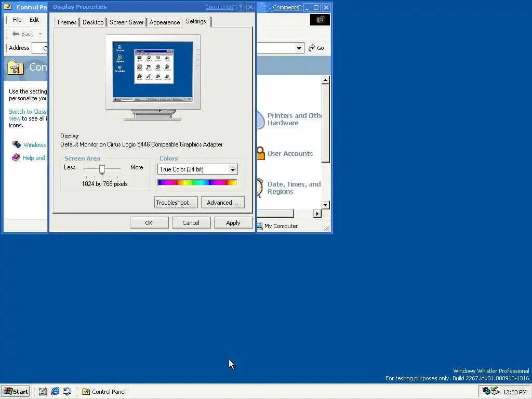The image size is (532, 399).
Task: Click Help and Support book icon
Action: coord(16,157)
